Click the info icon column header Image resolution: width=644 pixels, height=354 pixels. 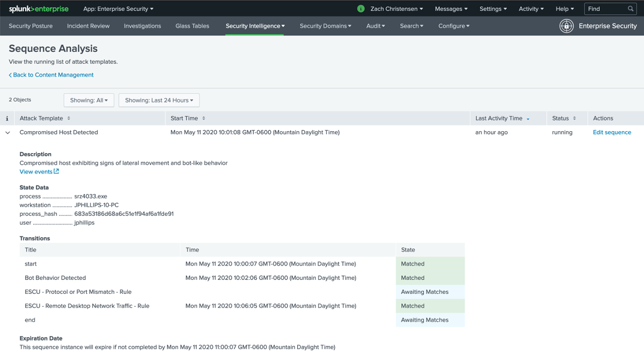click(7, 118)
